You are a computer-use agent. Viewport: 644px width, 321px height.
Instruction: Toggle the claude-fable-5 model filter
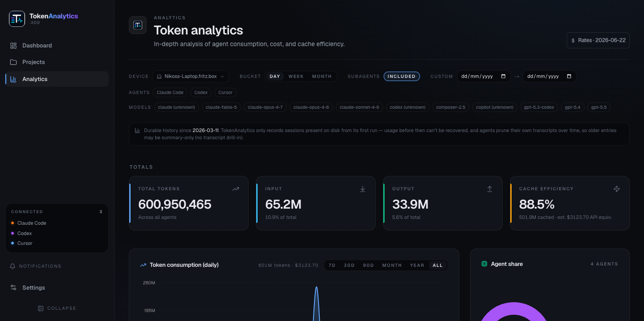click(221, 107)
